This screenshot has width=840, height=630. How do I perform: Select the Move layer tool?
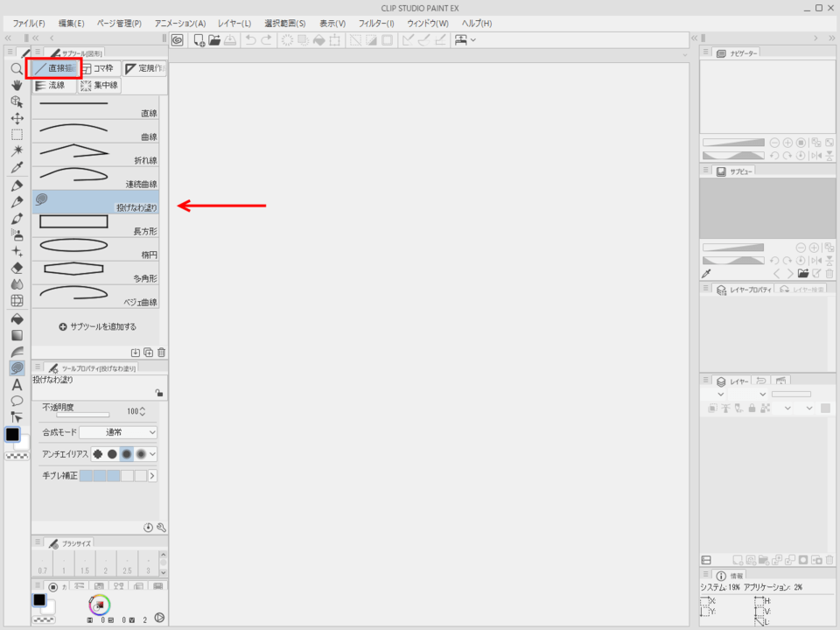(x=17, y=118)
